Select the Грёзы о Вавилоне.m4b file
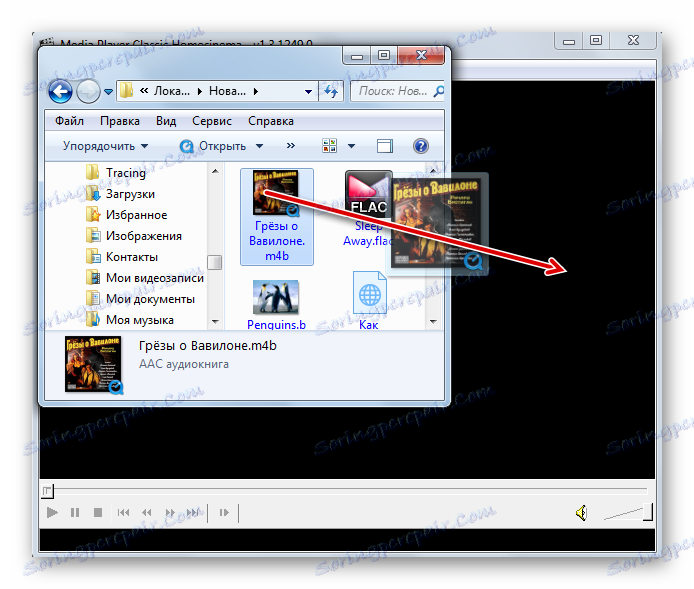 (x=277, y=217)
